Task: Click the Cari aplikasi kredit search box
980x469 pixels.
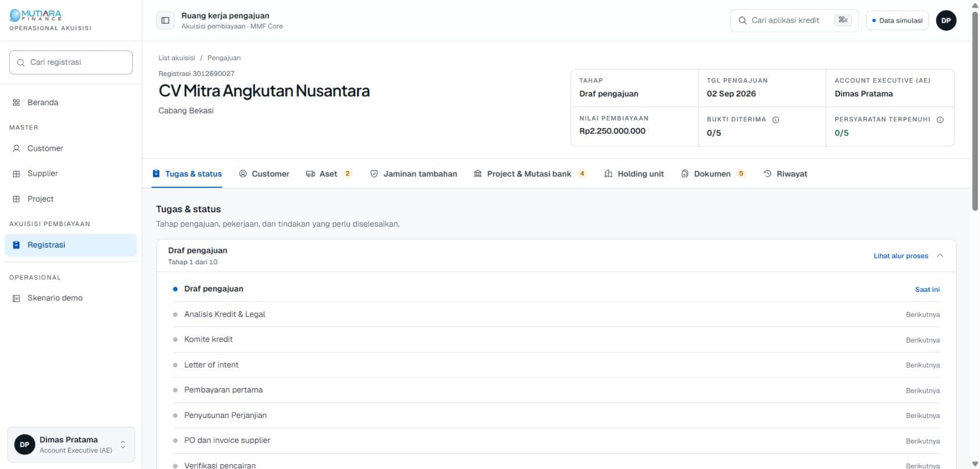Action: point(794,20)
